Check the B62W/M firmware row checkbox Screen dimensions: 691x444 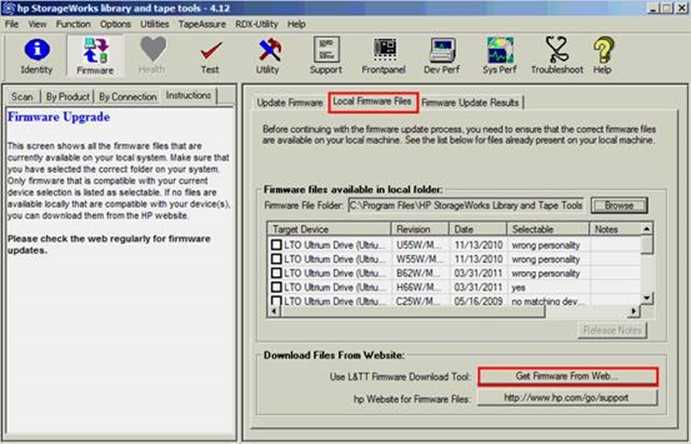click(x=276, y=273)
